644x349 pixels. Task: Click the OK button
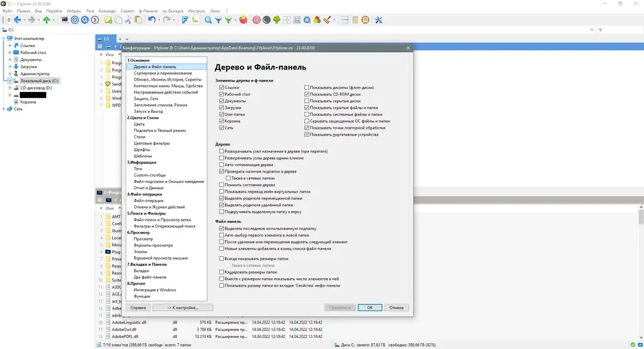coord(370,308)
